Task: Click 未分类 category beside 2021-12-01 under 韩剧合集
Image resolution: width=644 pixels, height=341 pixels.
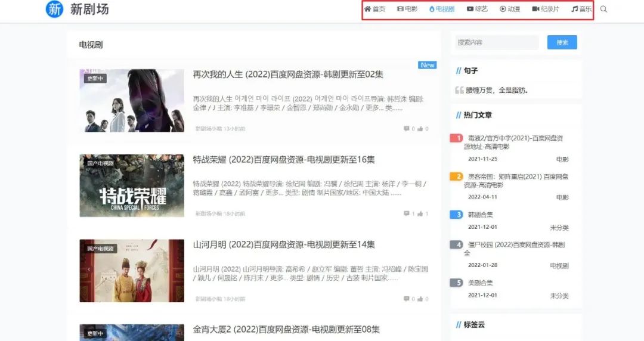Action: 559,227
